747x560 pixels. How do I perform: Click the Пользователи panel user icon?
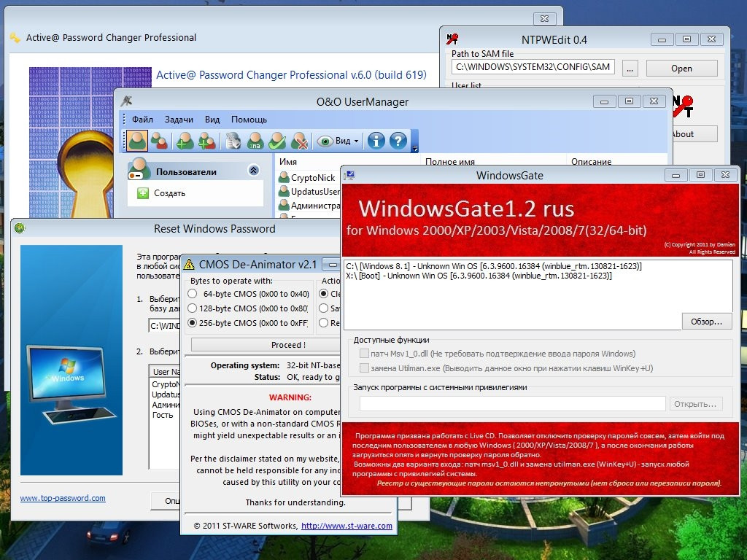tap(139, 168)
